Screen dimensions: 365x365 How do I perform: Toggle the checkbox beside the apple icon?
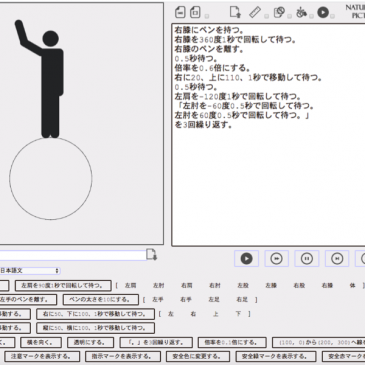(311, 16)
